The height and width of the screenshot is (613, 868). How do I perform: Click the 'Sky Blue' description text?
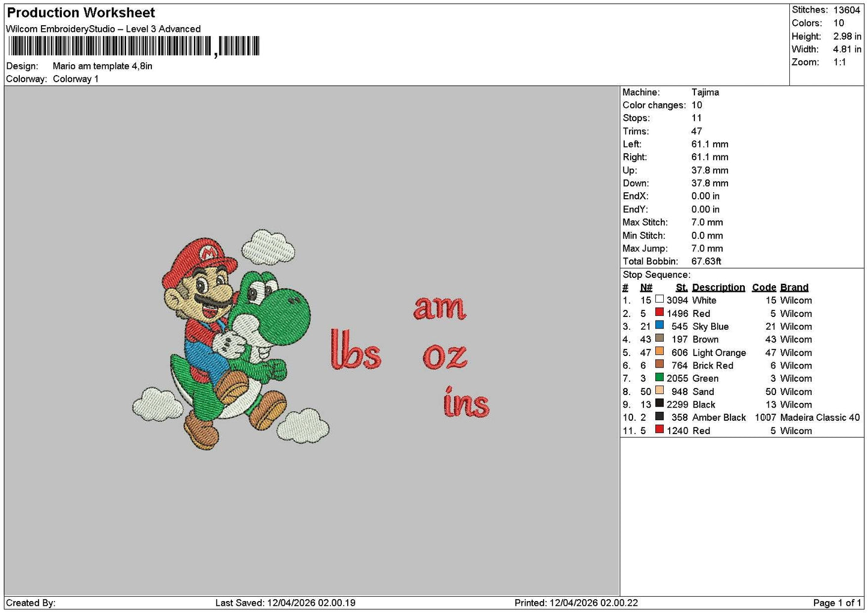[711, 327]
